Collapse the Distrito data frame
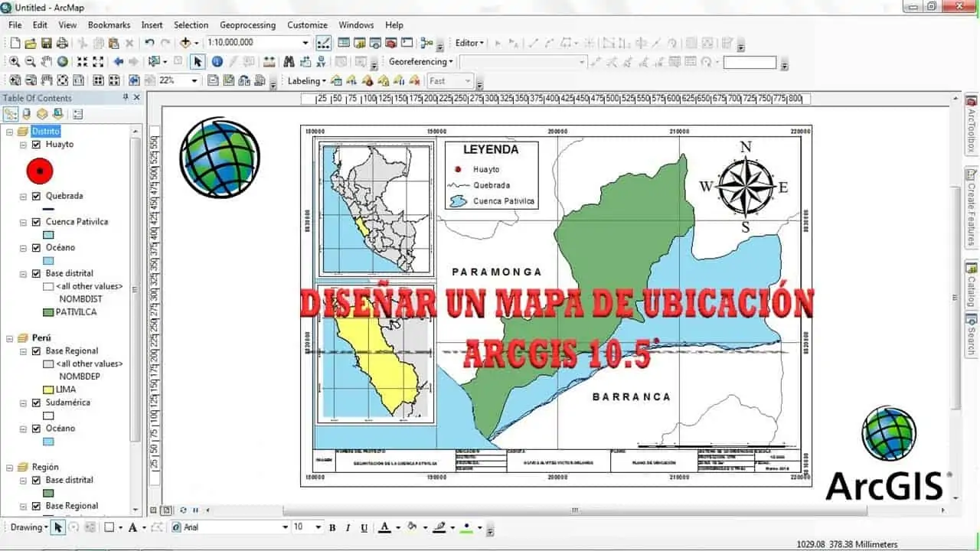This screenshot has height=551, width=980. coord(9,132)
